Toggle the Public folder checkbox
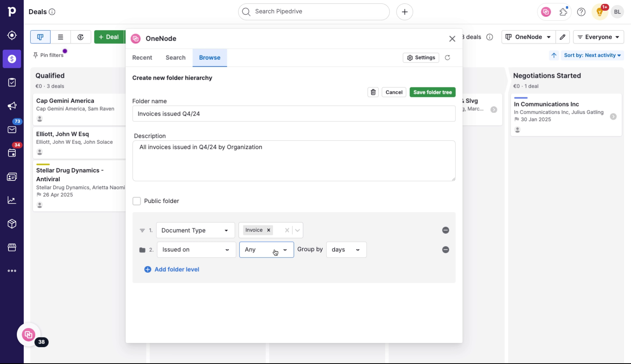Screen dimensions: 631x364 tap(136, 201)
